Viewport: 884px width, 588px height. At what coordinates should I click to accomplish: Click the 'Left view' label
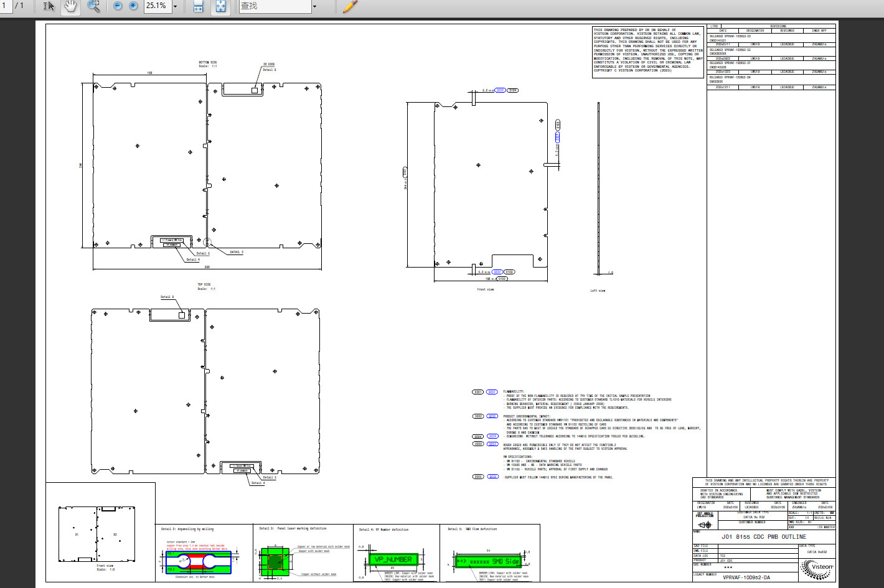point(598,291)
